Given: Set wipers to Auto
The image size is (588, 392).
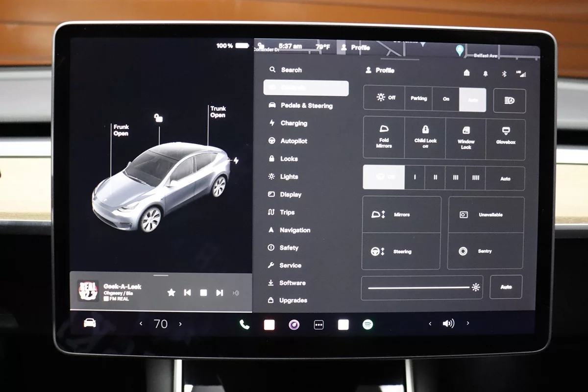Looking at the screenshot, I should coord(505,179).
